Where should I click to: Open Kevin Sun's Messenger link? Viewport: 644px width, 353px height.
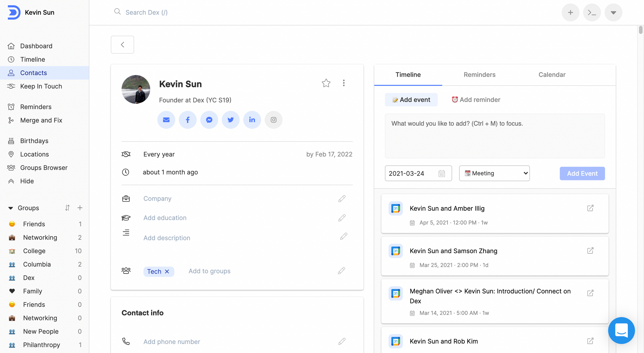point(209,119)
